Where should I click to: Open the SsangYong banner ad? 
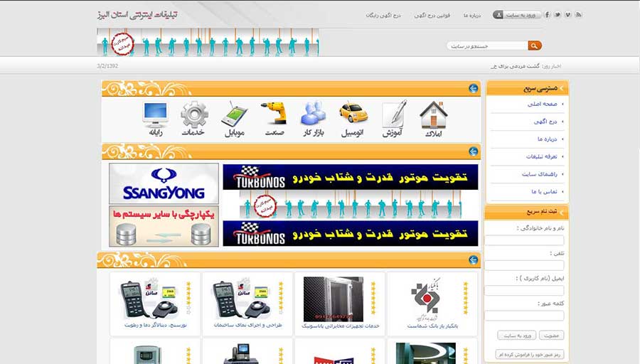click(164, 183)
